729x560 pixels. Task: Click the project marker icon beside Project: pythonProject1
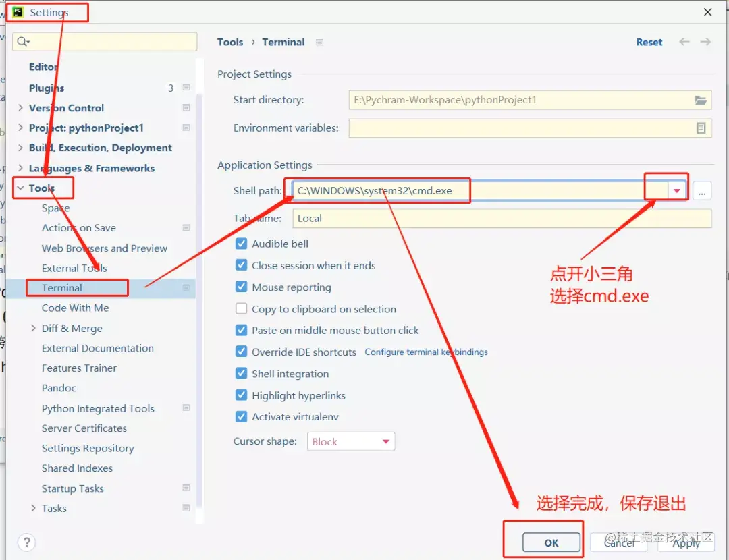tap(186, 128)
